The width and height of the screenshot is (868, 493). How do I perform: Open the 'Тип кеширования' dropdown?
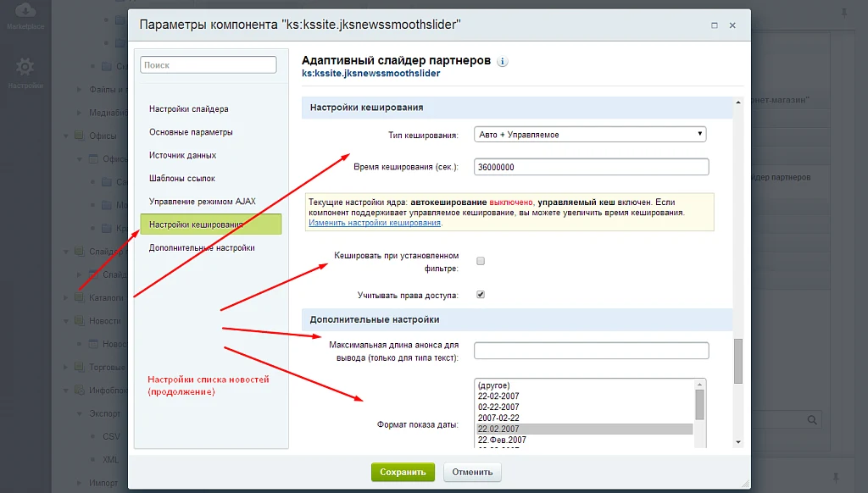pos(590,135)
